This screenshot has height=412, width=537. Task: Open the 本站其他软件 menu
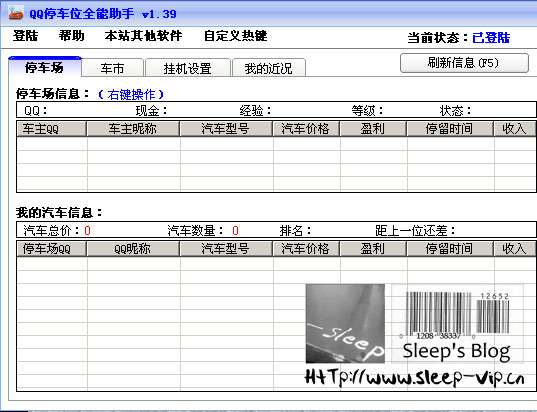tap(143, 36)
